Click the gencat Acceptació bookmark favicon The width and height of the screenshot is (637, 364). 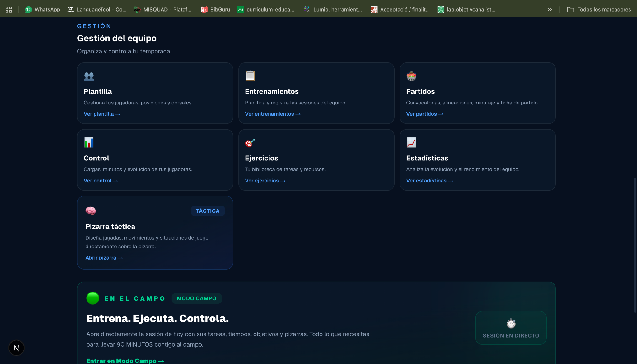pos(374,9)
